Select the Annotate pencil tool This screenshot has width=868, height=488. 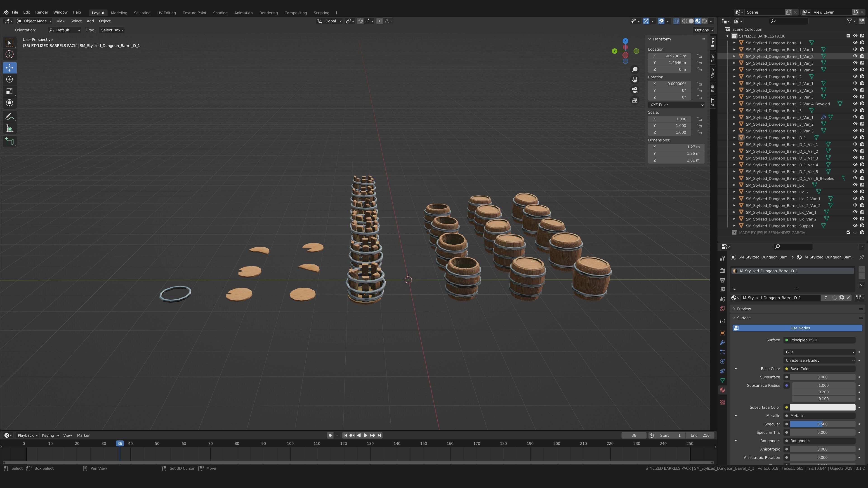tap(9, 117)
